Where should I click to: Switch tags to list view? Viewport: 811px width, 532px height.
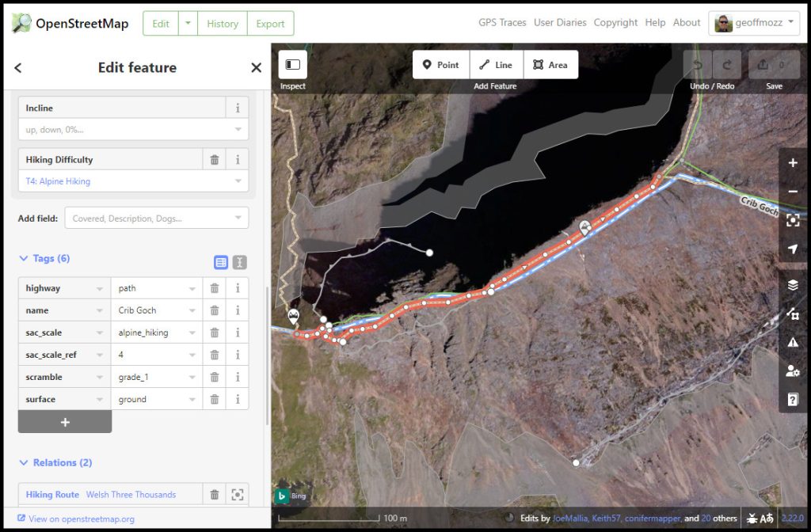tap(221, 262)
